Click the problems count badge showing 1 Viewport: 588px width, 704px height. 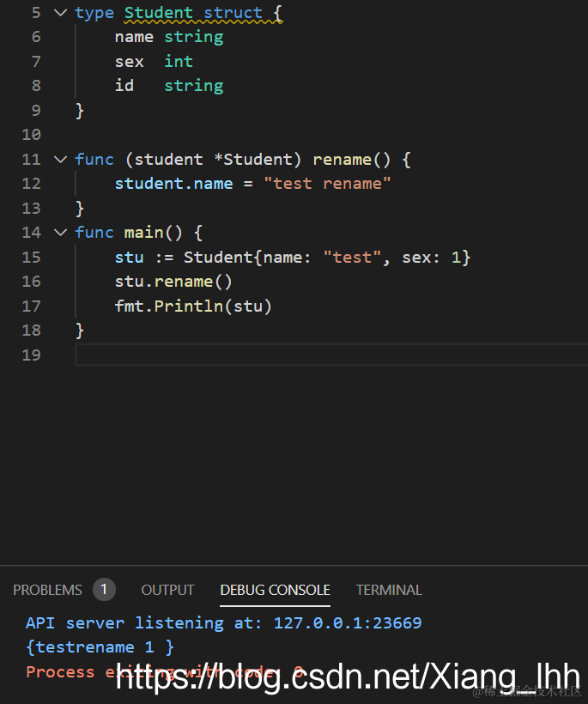(x=104, y=589)
